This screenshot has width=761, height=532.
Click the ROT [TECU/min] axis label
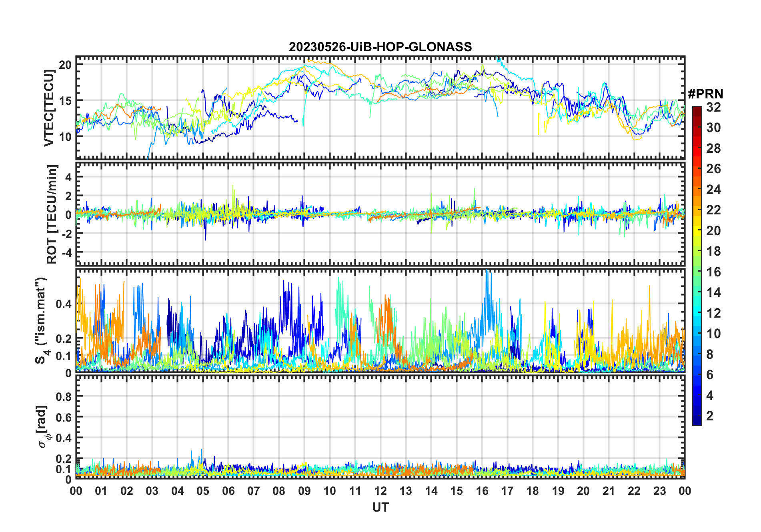(x=52, y=214)
